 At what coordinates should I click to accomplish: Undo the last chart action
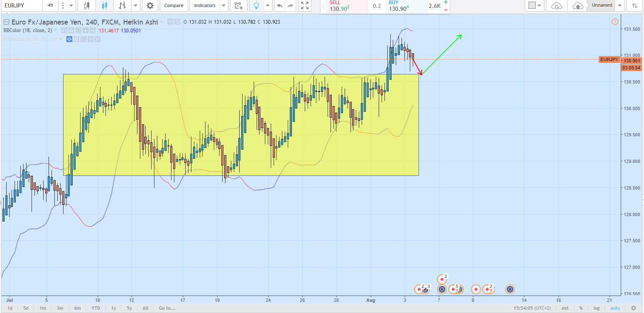[x=280, y=5]
